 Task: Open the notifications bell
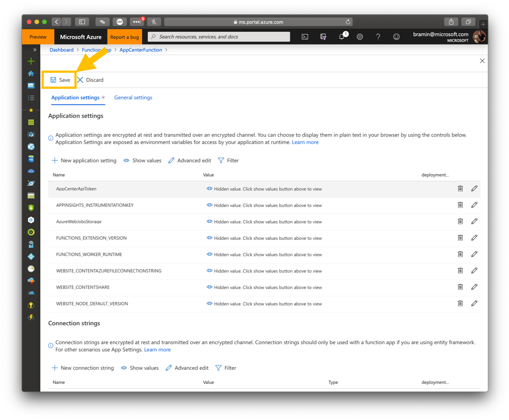click(x=341, y=37)
